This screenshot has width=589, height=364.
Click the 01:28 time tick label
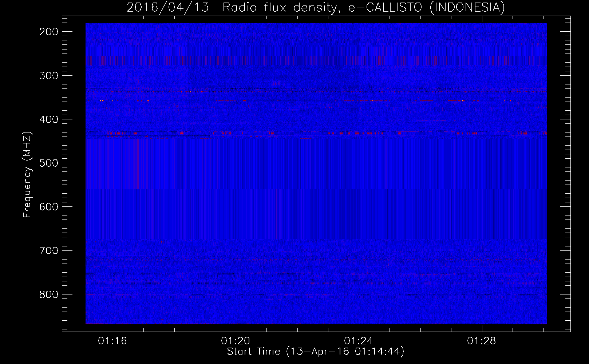482,341
